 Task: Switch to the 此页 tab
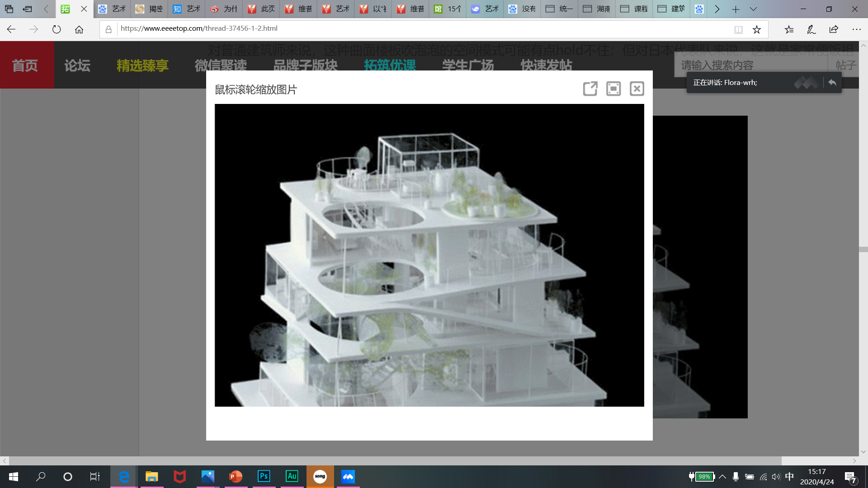[x=261, y=9]
